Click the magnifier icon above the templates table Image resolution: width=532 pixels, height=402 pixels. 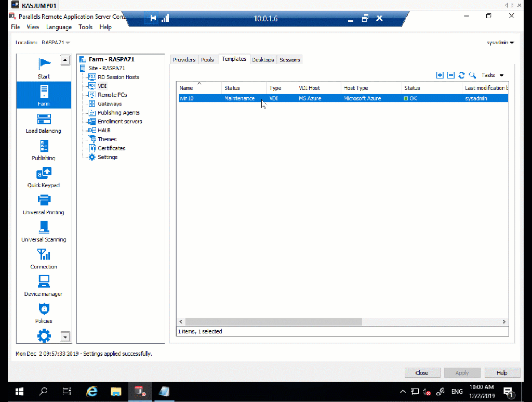pyautogui.click(x=472, y=75)
